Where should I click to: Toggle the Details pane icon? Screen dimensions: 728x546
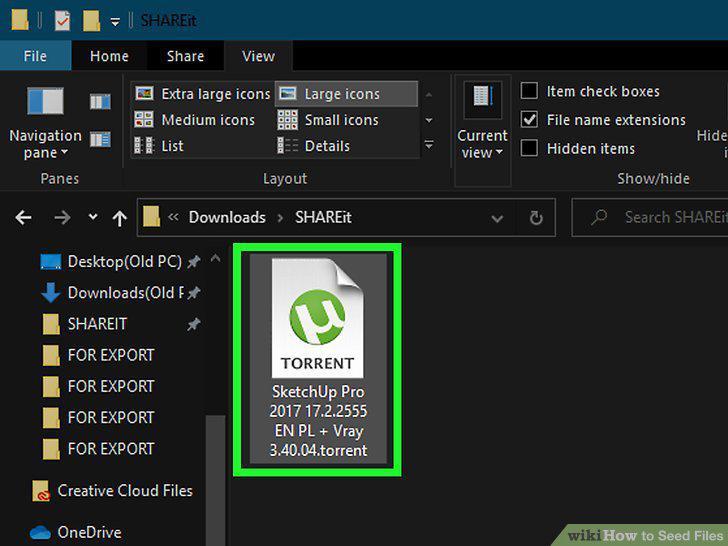tap(100, 139)
